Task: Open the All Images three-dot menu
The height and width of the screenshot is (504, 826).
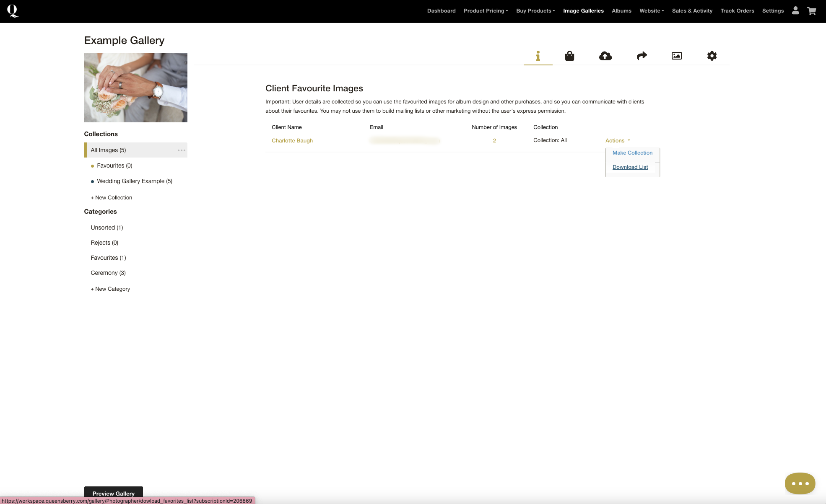Action: pos(181,150)
